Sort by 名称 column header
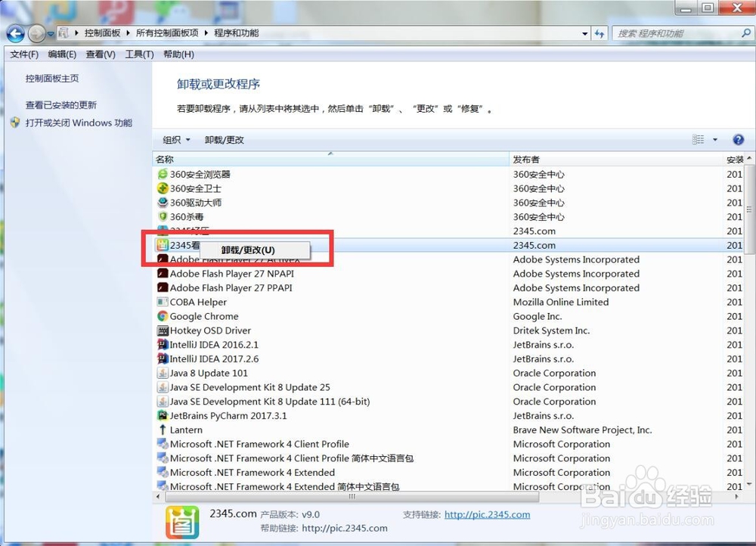The image size is (756, 546). tap(331, 159)
